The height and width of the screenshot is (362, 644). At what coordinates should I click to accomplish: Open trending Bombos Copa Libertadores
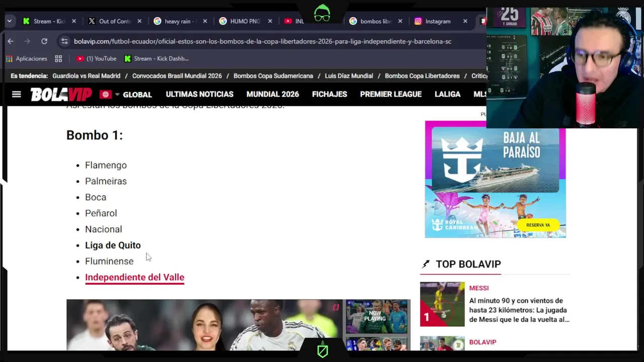(x=422, y=76)
